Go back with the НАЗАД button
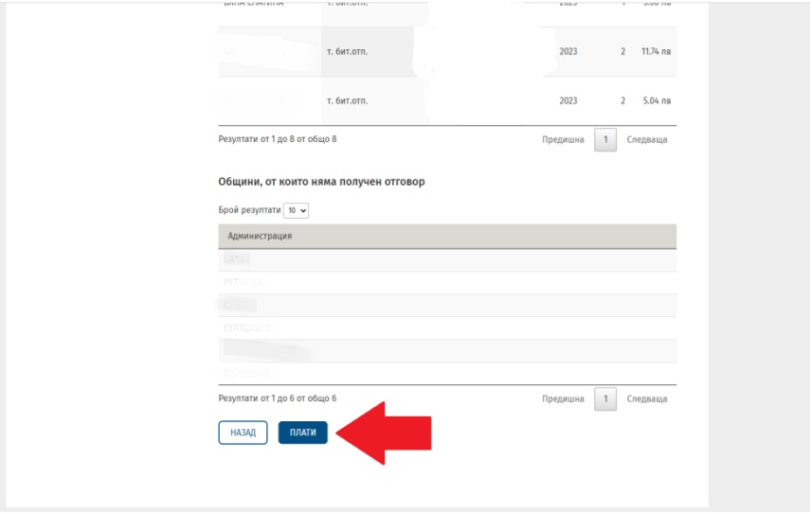 [243, 433]
